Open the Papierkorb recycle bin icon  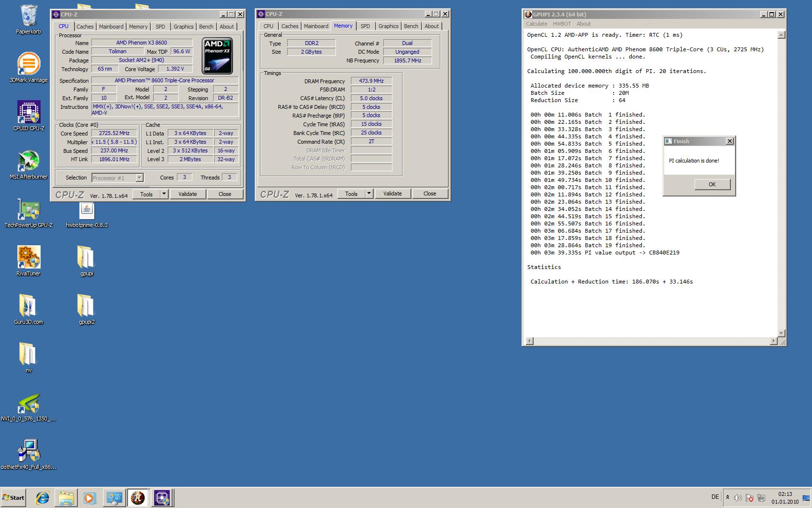(29, 20)
